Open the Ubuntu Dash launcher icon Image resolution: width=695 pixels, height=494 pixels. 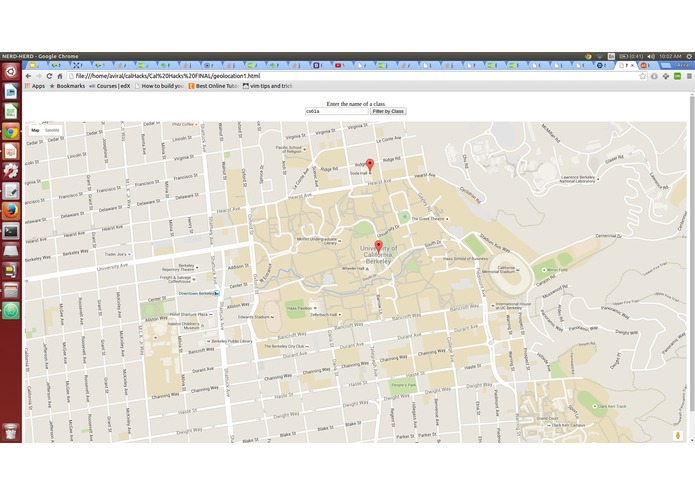(11, 71)
